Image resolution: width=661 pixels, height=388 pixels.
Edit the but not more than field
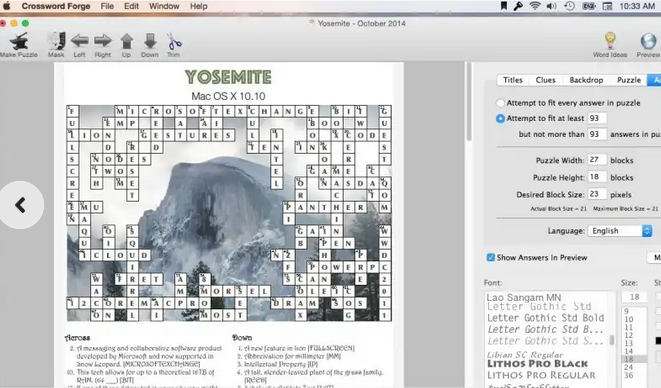(597, 134)
